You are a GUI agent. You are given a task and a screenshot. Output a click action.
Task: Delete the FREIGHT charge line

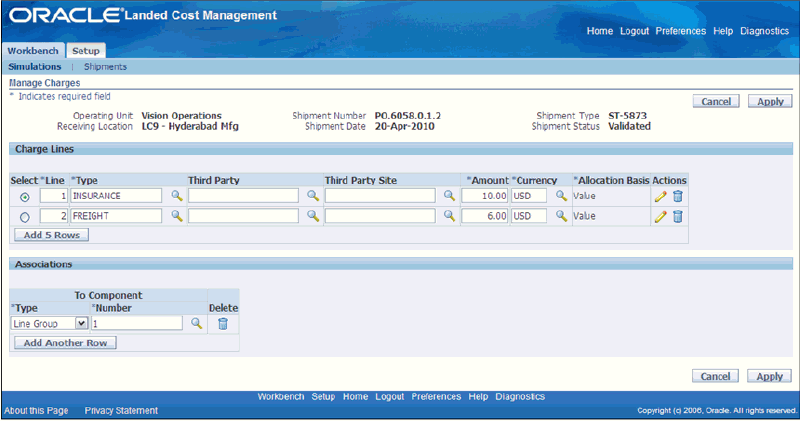(678, 216)
